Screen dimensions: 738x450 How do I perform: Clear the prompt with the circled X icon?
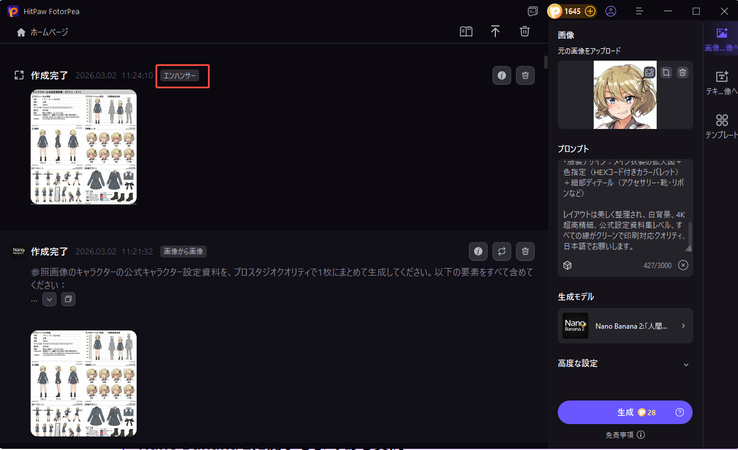tap(683, 265)
